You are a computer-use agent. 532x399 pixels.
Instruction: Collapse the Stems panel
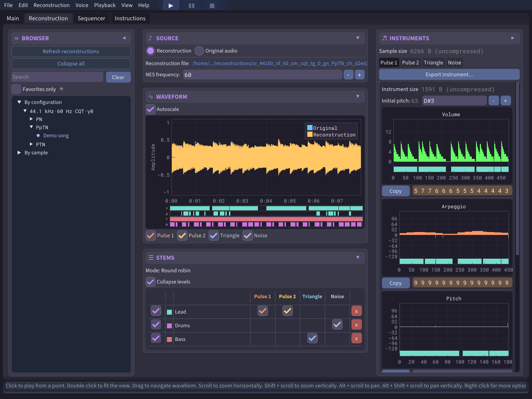pyautogui.click(x=358, y=258)
